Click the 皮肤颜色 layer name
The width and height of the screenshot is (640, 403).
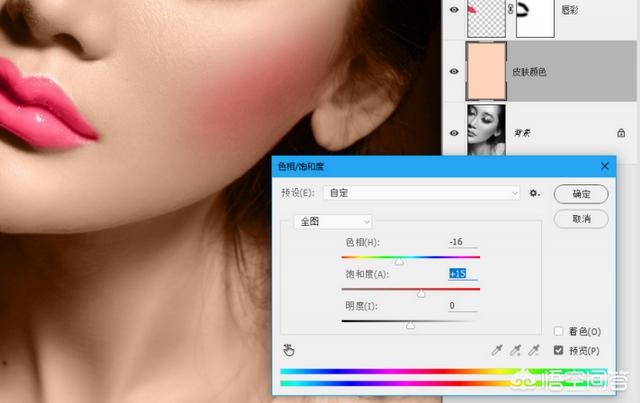click(529, 72)
